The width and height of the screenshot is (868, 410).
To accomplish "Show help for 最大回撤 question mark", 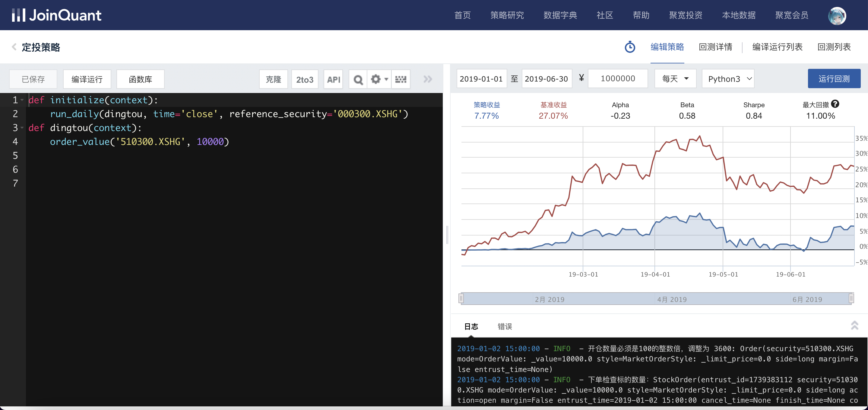I will click(x=835, y=104).
